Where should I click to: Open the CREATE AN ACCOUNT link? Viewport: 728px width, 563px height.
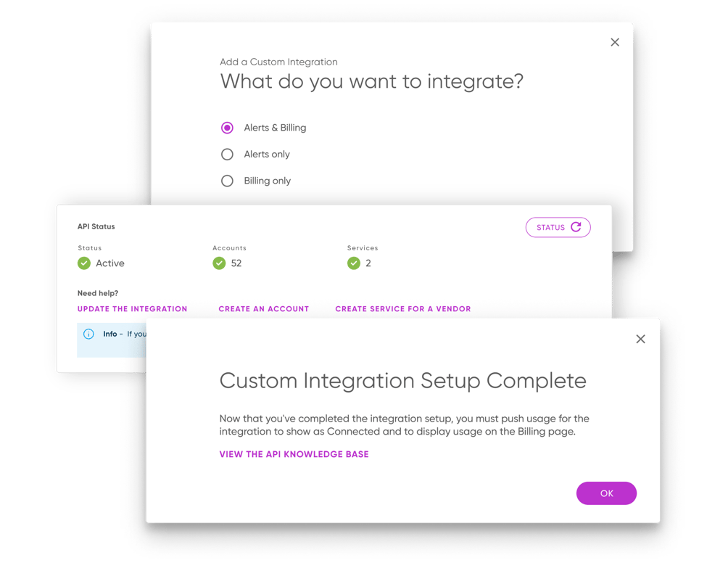264,308
